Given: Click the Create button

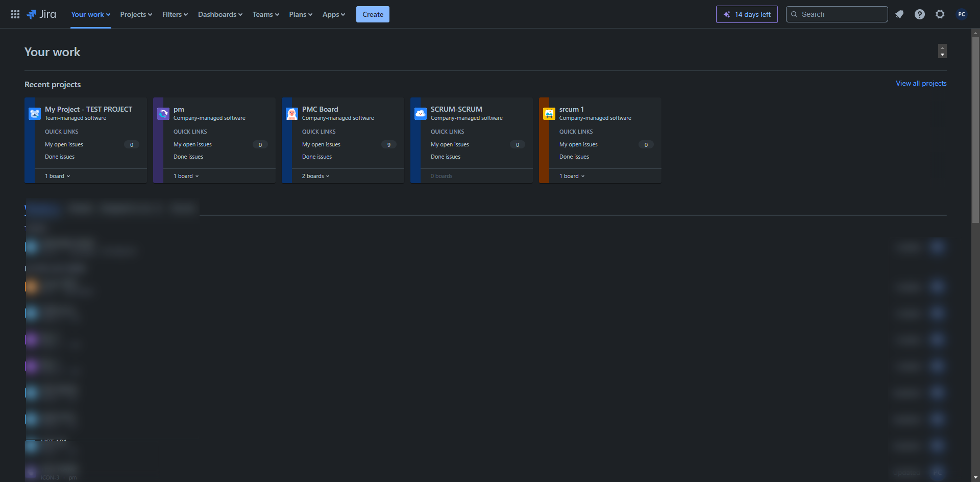Looking at the screenshot, I should click(x=373, y=14).
